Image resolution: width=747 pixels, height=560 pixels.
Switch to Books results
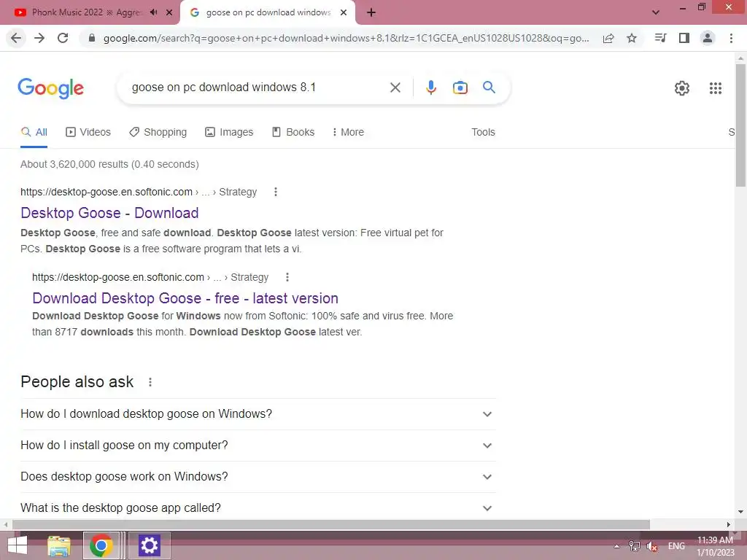click(293, 133)
